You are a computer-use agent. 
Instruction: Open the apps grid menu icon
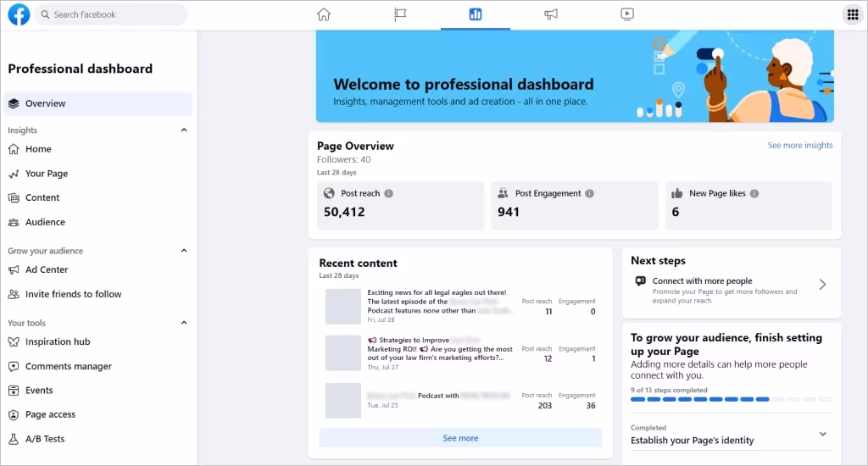pyautogui.click(x=853, y=14)
